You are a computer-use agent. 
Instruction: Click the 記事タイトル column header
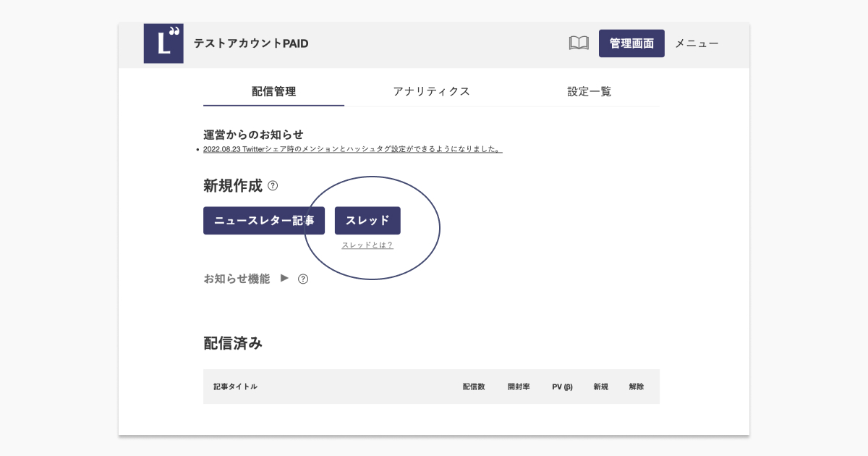[x=235, y=387]
